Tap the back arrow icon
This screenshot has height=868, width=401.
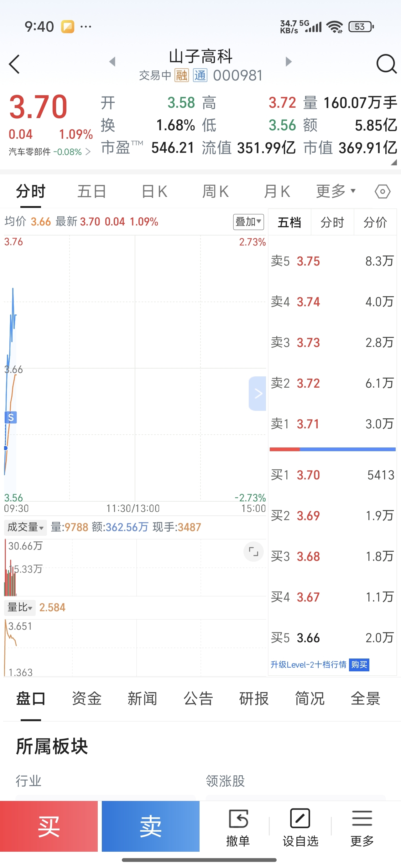point(14,64)
